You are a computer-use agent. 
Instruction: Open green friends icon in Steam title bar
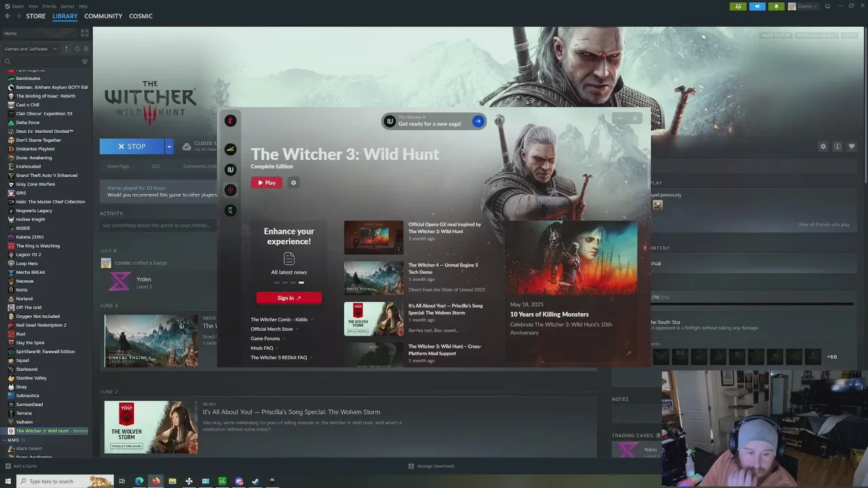point(738,6)
